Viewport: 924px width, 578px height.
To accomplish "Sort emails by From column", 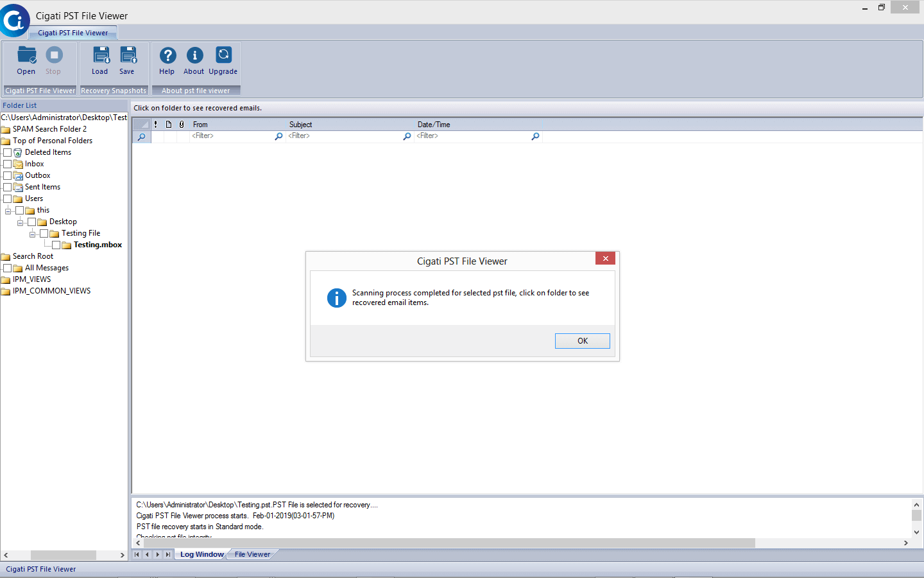I will 237,125.
